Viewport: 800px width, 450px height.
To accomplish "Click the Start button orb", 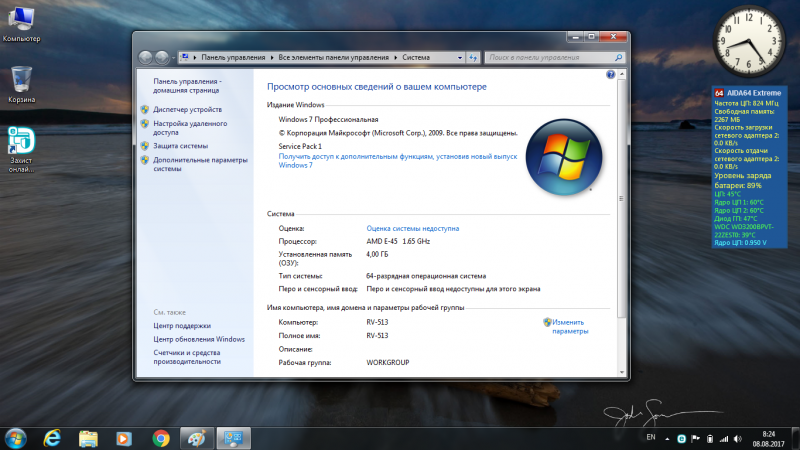I will click(15, 437).
